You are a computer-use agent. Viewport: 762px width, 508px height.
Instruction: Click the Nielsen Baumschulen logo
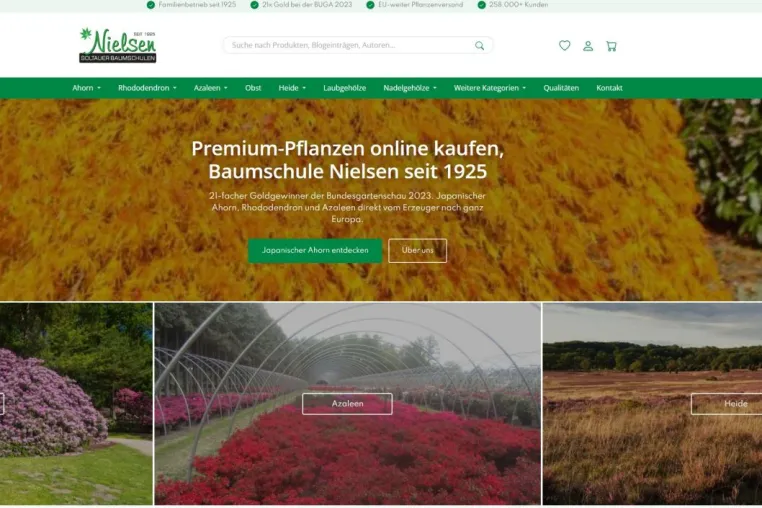coord(118,45)
